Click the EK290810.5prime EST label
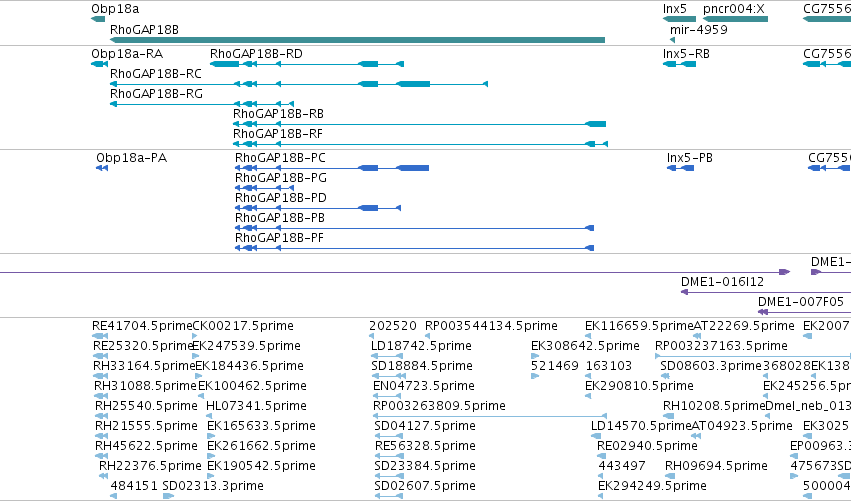This screenshot has height=501, width=851. click(639, 386)
